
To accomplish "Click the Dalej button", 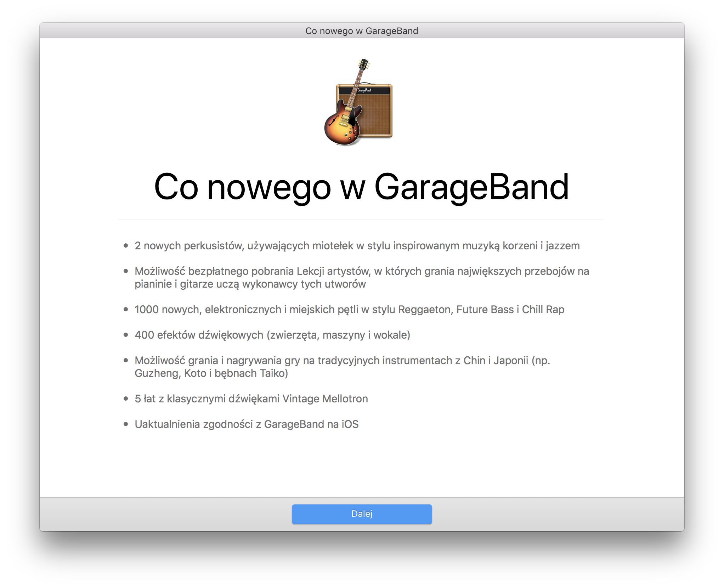I will 362,514.
